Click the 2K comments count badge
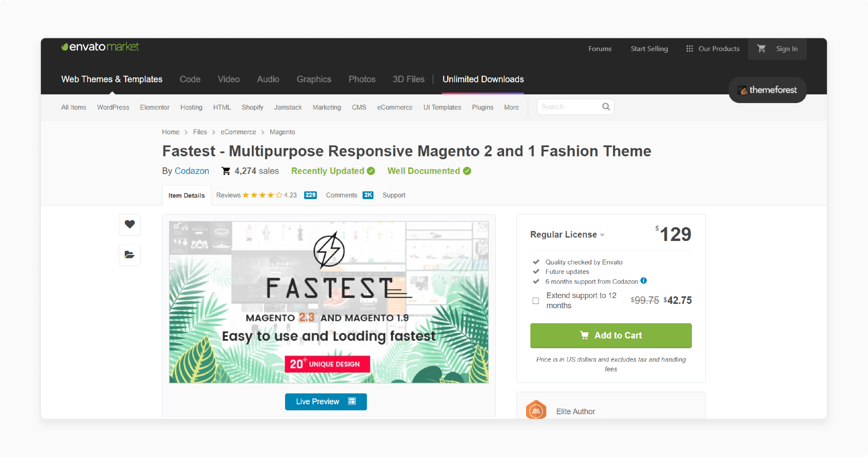This screenshot has width=868, height=457. (x=368, y=195)
